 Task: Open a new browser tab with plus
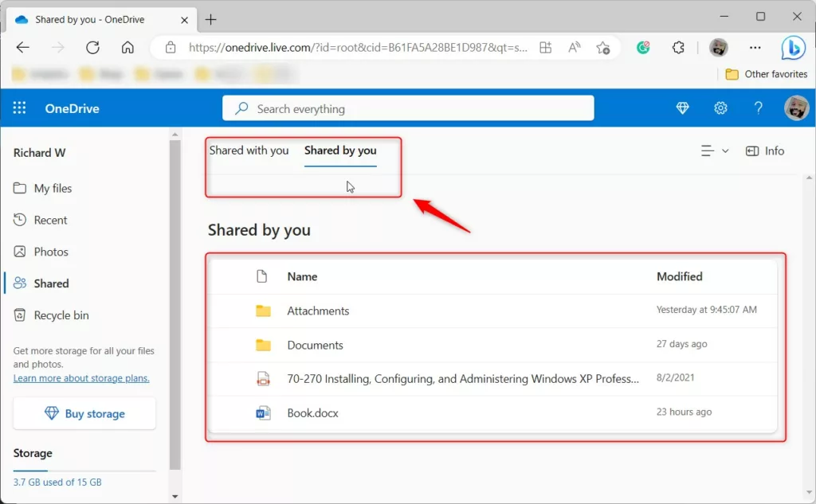210,19
